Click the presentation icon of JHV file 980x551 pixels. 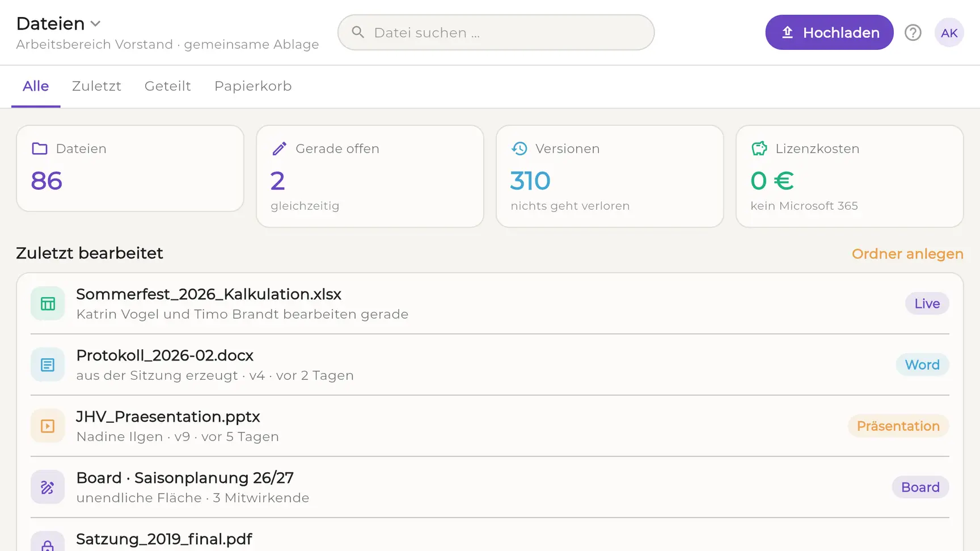[48, 426]
